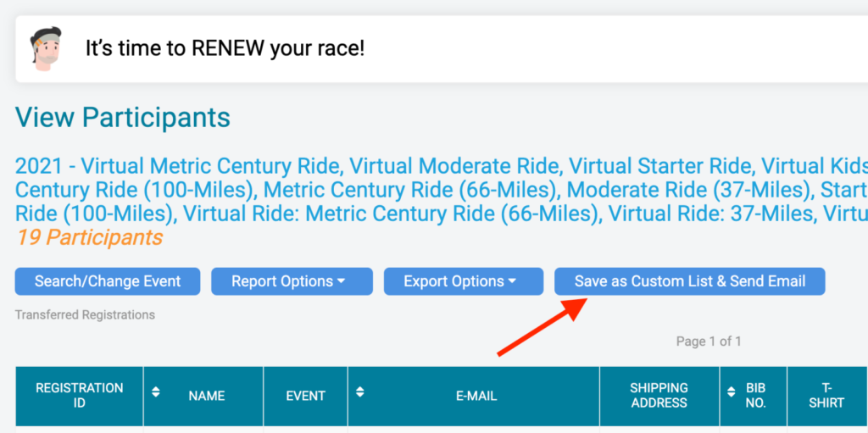This screenshot has height=433, width=868.
Task: Click the Page 1 of 1 indicator
Action: coord(709,341)
